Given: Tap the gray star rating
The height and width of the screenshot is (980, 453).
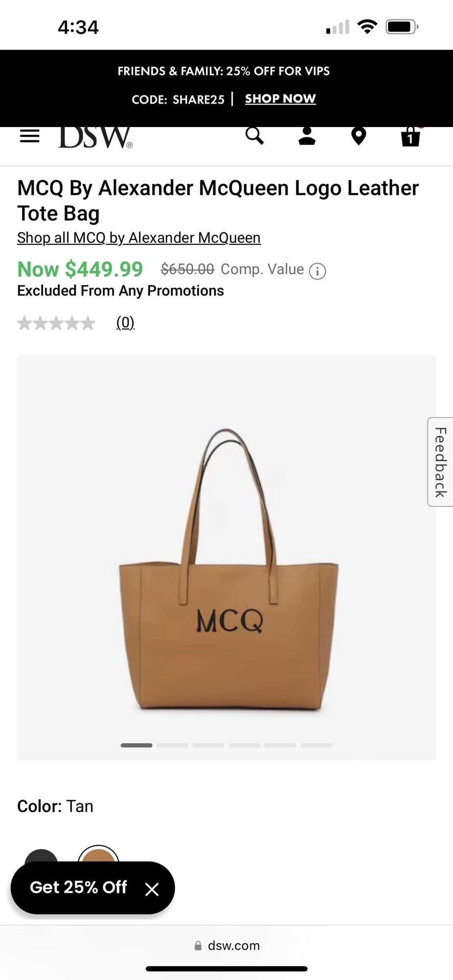Looking at the screenshot, I should coord(56,323).
